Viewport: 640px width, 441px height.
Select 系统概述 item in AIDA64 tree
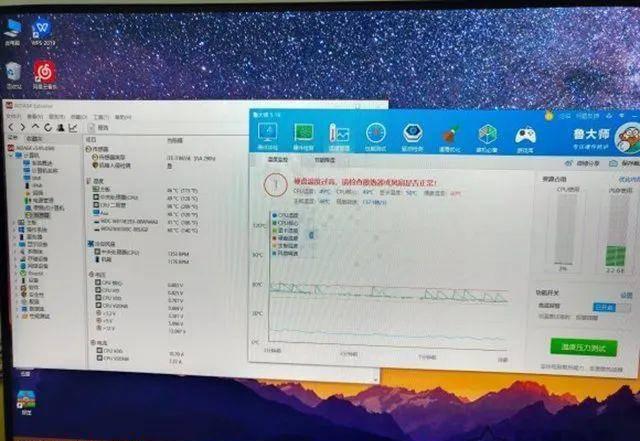pos(38,163)
